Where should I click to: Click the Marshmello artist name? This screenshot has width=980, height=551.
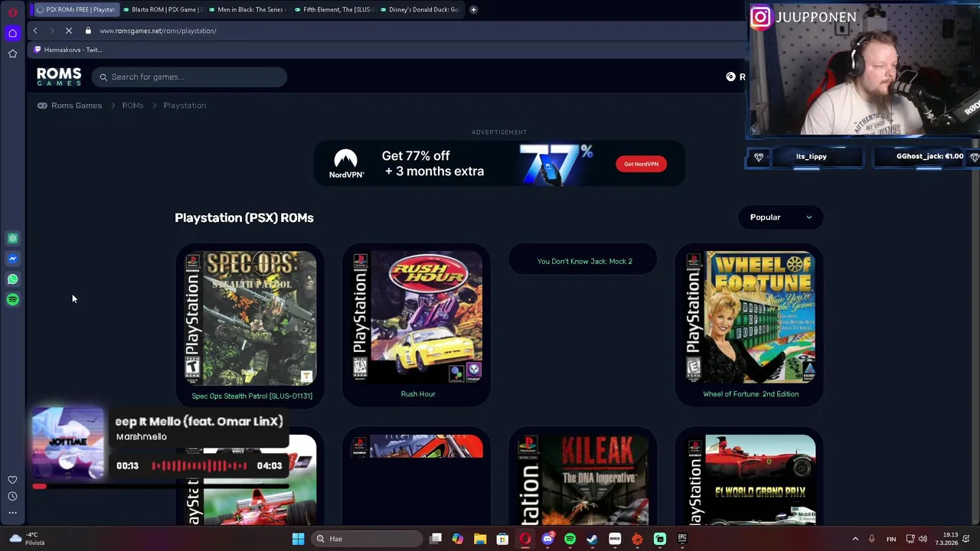point(141,436)
